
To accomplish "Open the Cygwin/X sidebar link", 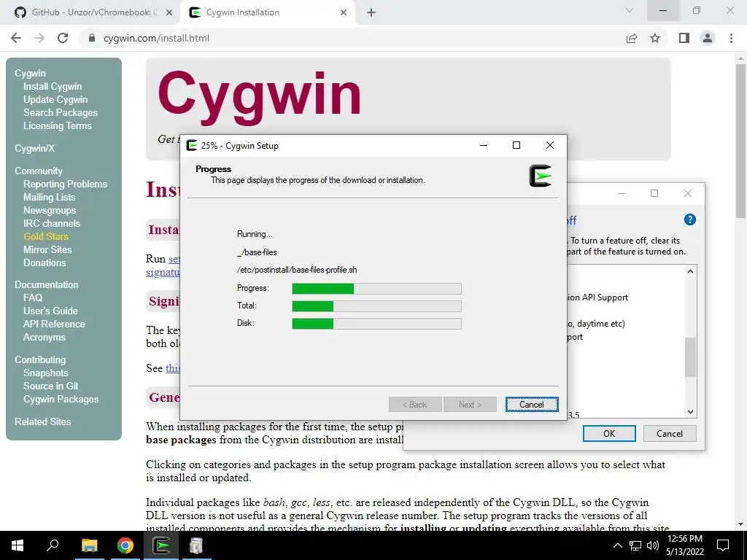I will (34, 148).
